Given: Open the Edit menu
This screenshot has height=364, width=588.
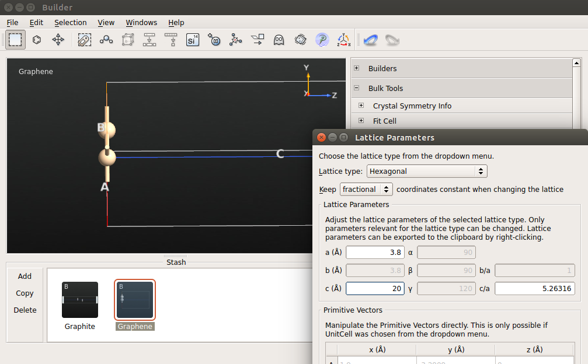Looking at the screenshot, I should click(x=36, y=23).
